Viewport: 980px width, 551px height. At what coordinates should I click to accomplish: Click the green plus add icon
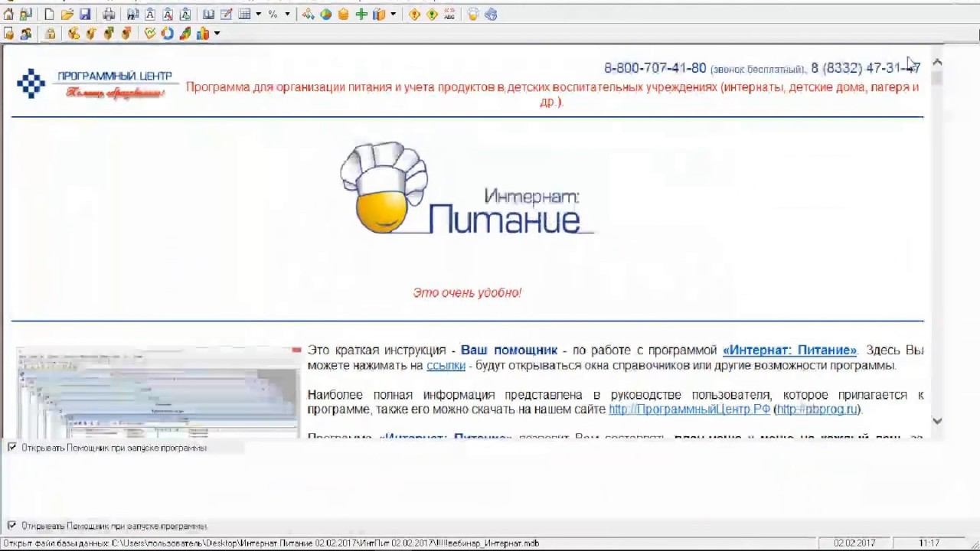pyautogui.click(x=361, y=15)
